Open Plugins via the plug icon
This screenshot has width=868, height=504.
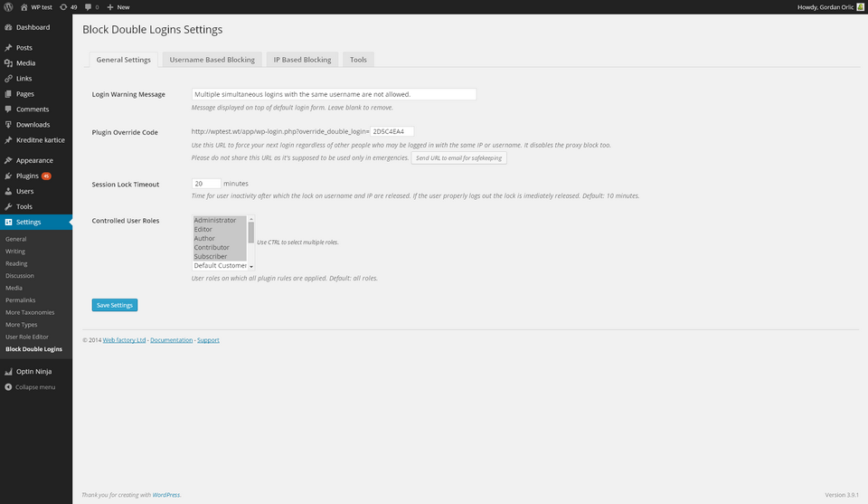coord(8,176)
